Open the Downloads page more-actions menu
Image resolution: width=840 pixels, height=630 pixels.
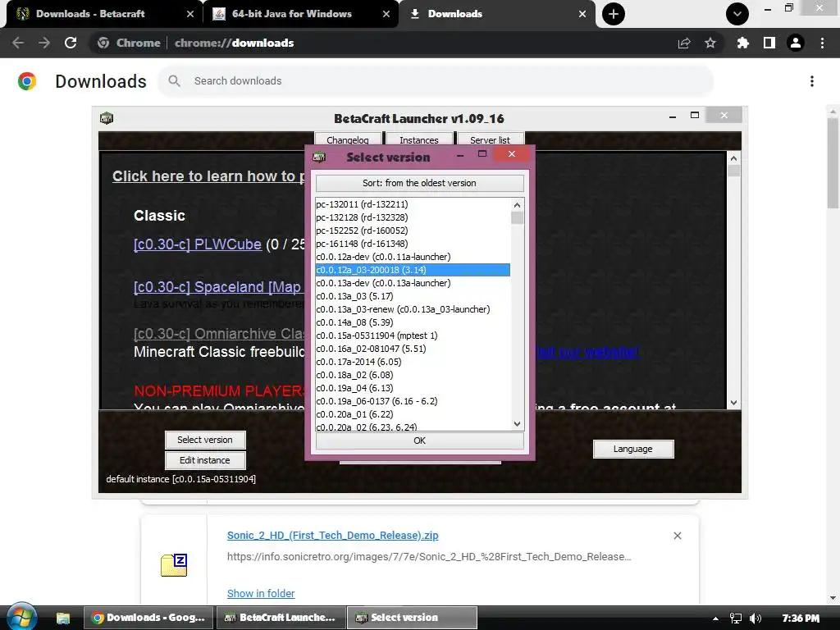tap(812, 81)
